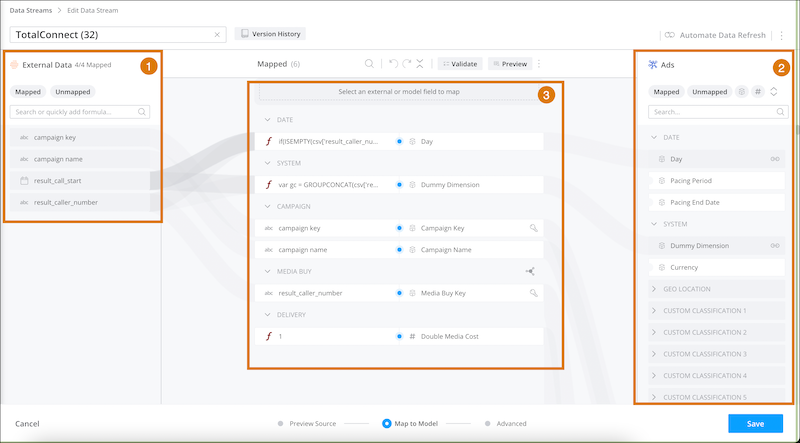
Task: Collapse DATE group in Mapped list
Action: 267,120
